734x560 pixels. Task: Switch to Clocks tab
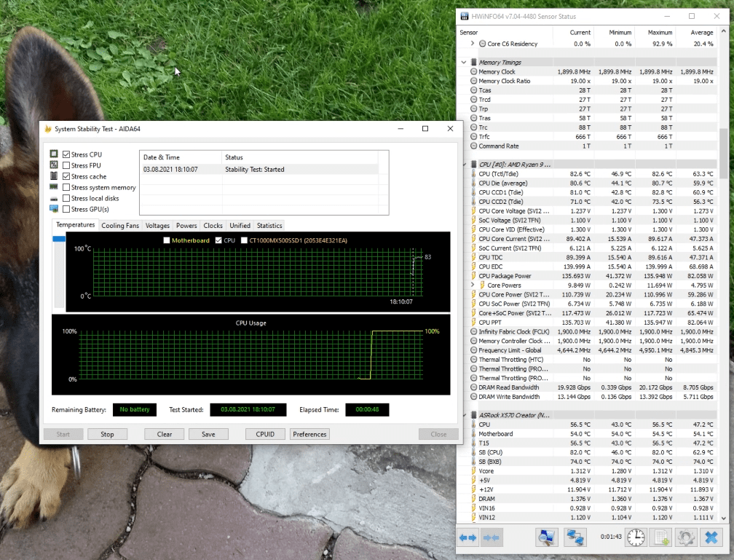click(x=213, y=225)
